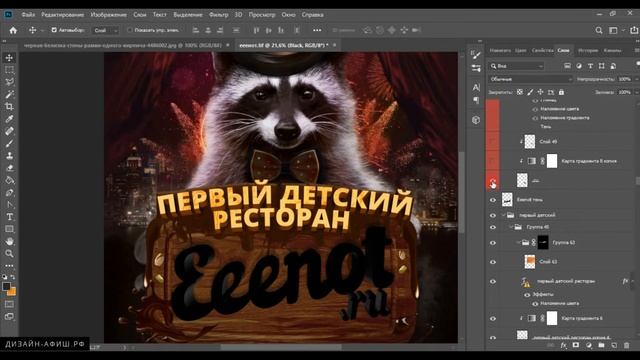Select the Brush tool
The width and height of the screenshot is (640, 360).
9,143
